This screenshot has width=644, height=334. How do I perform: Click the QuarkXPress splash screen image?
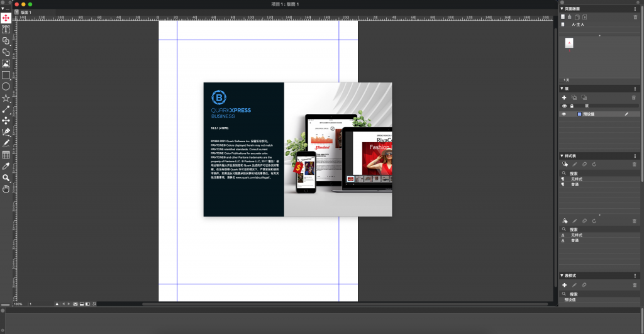pos(297,150)
